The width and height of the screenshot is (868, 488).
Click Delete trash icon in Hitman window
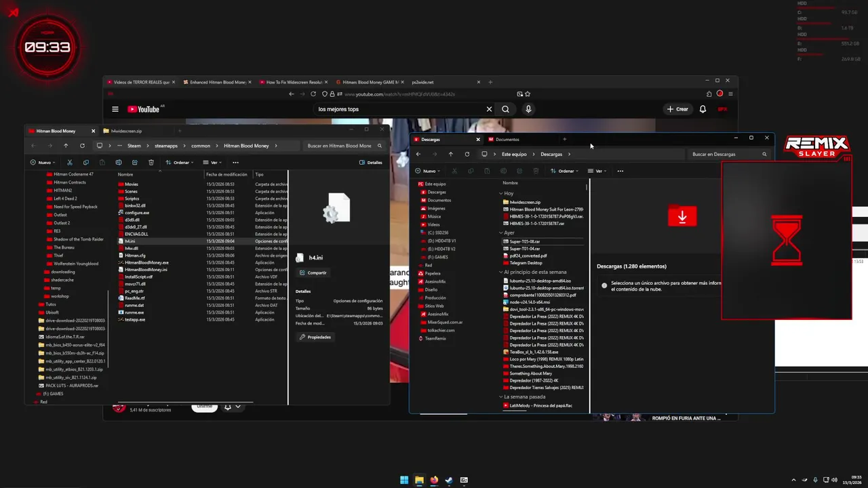pyautogui.click(x=151, y=163)
